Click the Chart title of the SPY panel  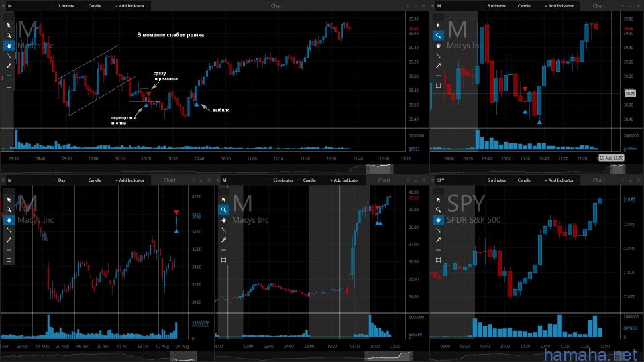[598, 180]
